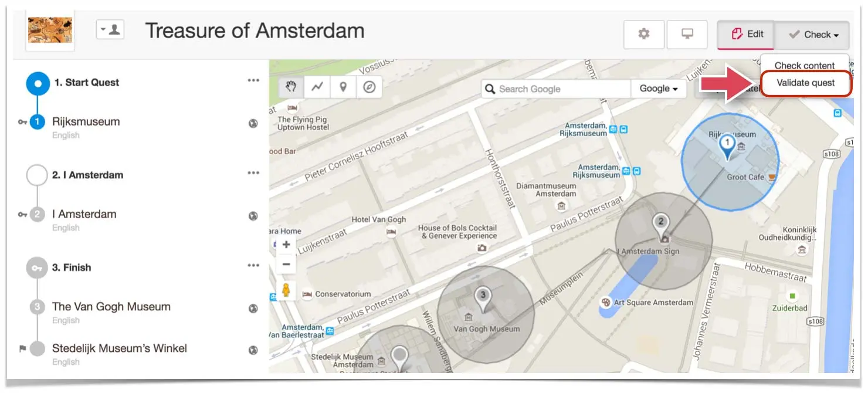Click the Zuiderbad map label
This screenshot has height=393, width=868.
click(789, 308)
